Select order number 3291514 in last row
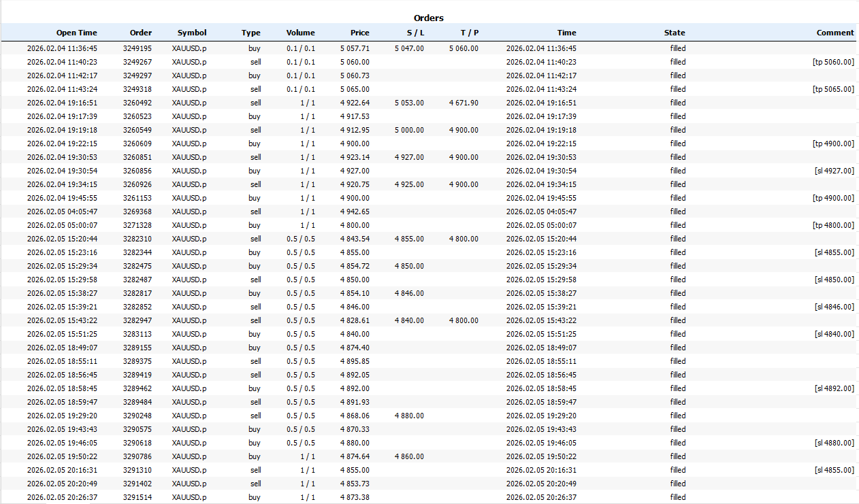 click(x=137, y=497)
